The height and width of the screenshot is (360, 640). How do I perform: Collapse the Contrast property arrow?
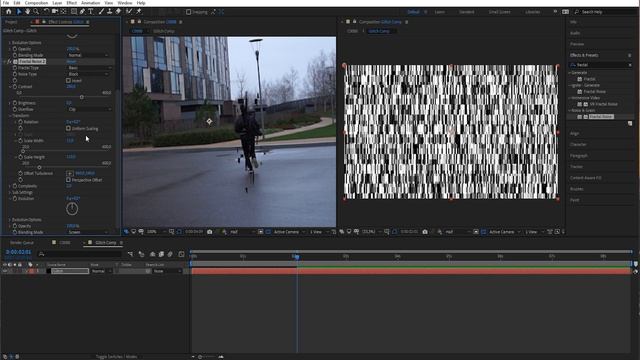(10, 87)
